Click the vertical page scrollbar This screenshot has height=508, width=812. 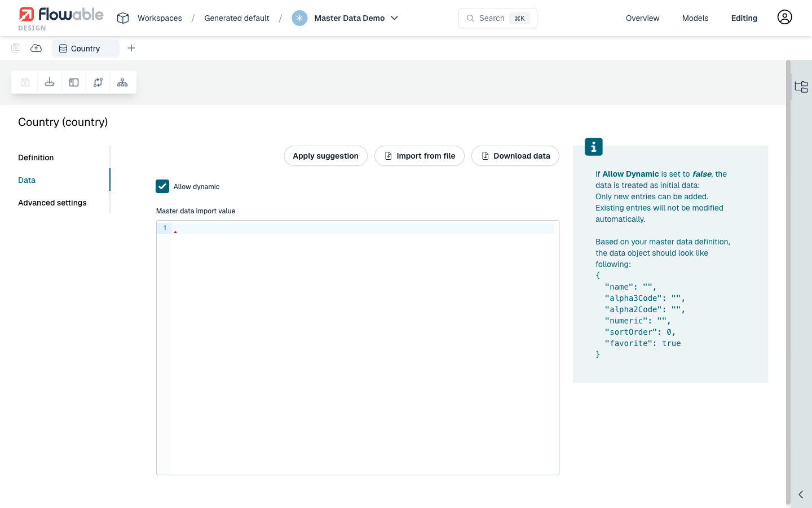point(788,282)
